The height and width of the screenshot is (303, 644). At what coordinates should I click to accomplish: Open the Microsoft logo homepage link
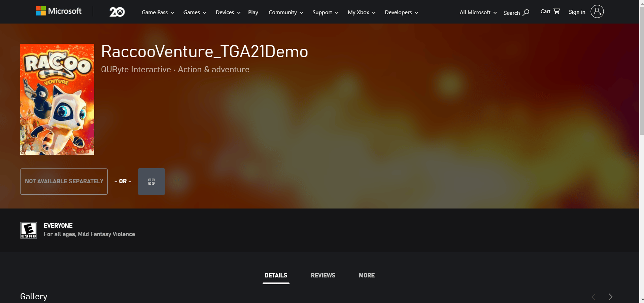pyautogui.click(x=59, y=11)
